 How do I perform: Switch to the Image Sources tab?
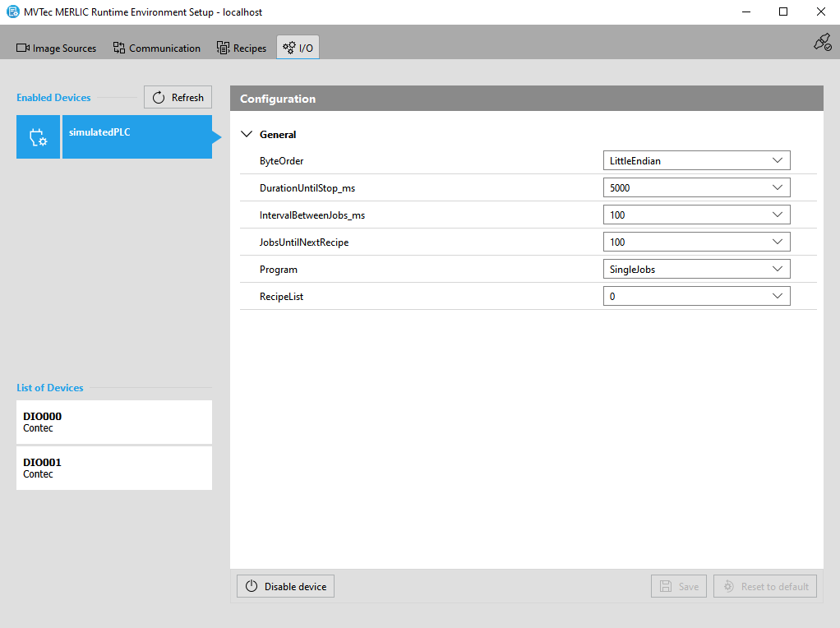(x=56, y=48)
